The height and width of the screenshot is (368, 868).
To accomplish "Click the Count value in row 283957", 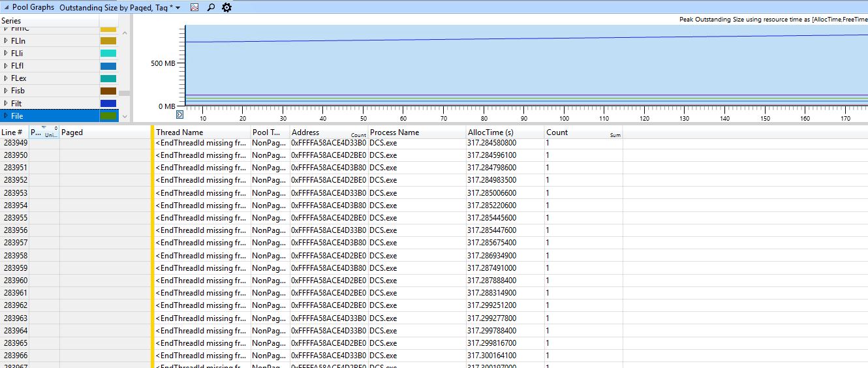I will (548, 243).
